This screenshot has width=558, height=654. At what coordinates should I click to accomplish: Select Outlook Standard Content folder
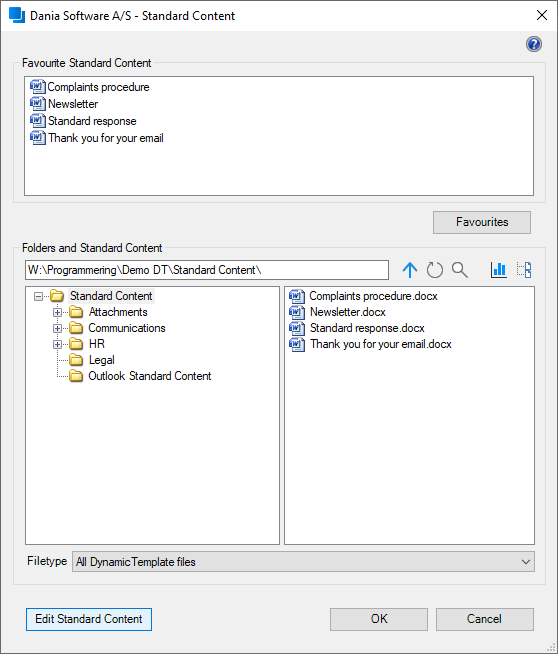click(149, 376)
